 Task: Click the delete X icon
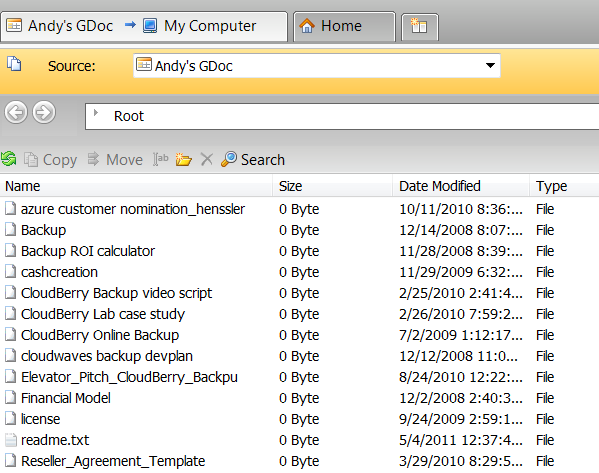[207, 159]
